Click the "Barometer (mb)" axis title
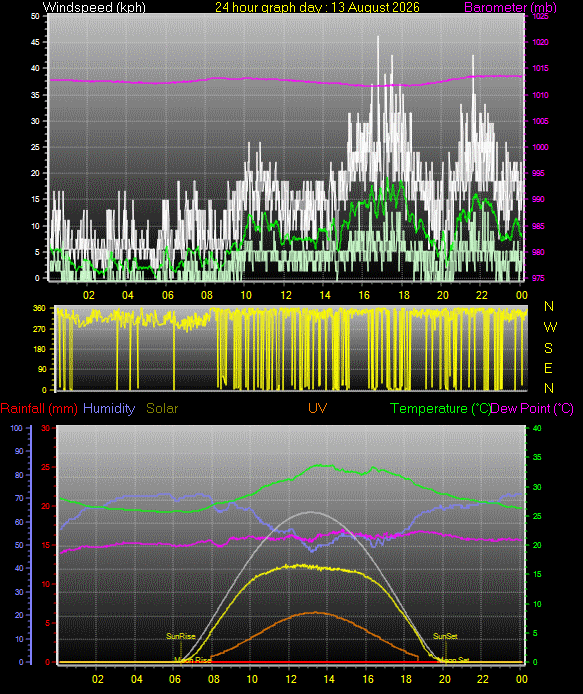Screen dimensions: 583x694 (x=510, y=7)
